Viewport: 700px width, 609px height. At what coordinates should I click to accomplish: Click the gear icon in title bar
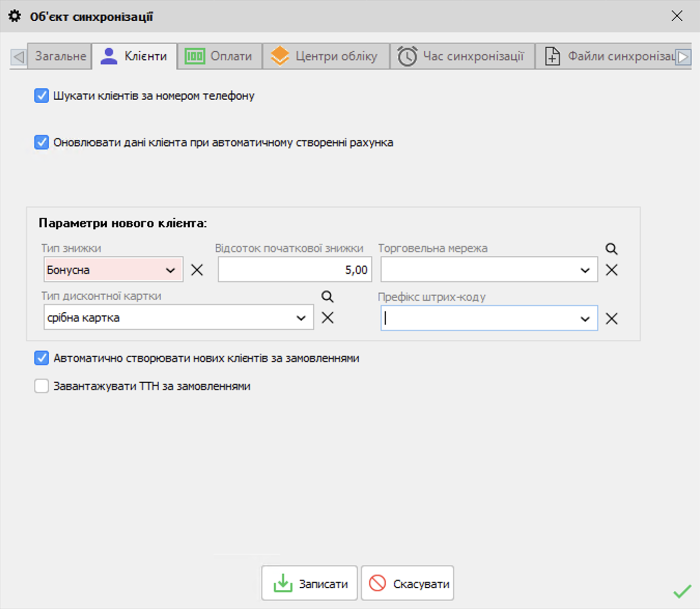[x=15, y=16]
